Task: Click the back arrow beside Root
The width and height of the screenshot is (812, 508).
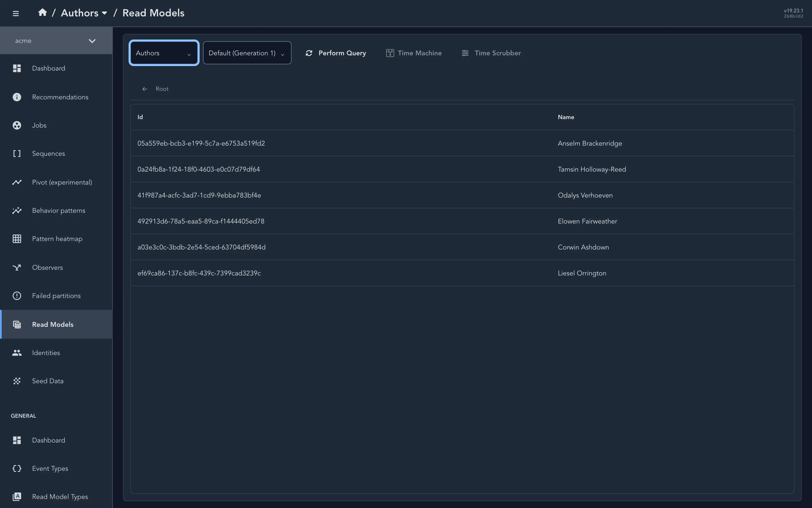Action: pos(145,89)
